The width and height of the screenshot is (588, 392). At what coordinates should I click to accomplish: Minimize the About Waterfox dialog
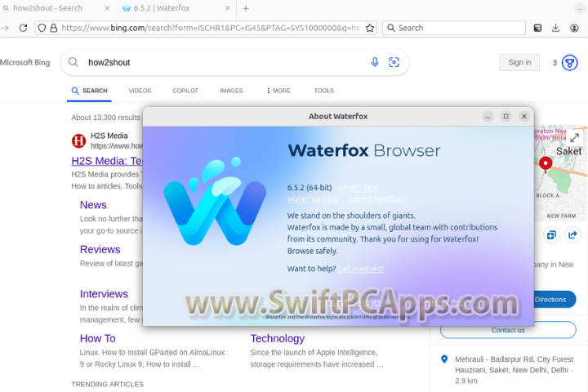coord(488,116)
